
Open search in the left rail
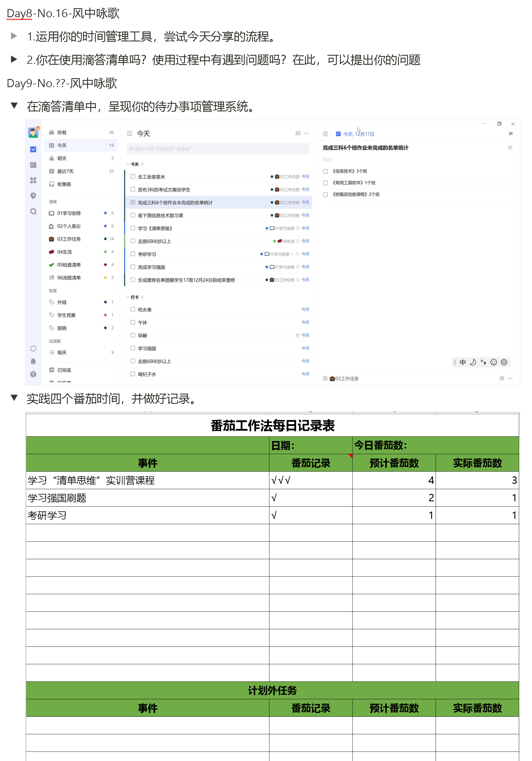(x=33, y=211)
